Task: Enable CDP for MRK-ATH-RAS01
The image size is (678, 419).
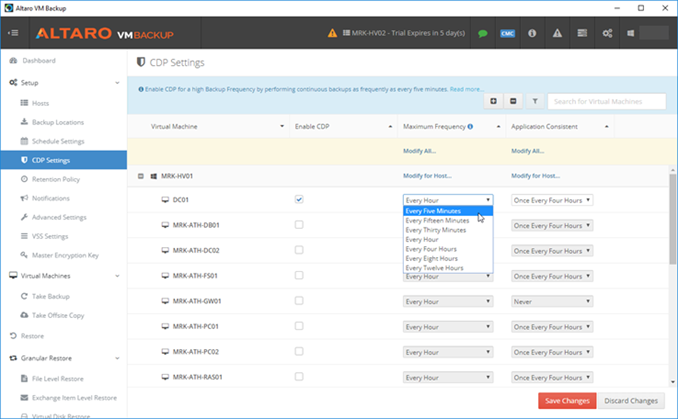Action: [x=299, y=377]
